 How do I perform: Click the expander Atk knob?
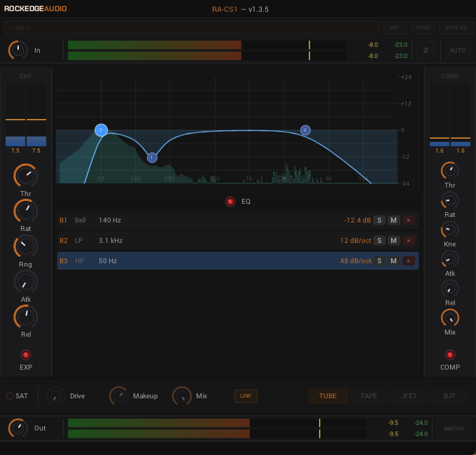point(25,281)
